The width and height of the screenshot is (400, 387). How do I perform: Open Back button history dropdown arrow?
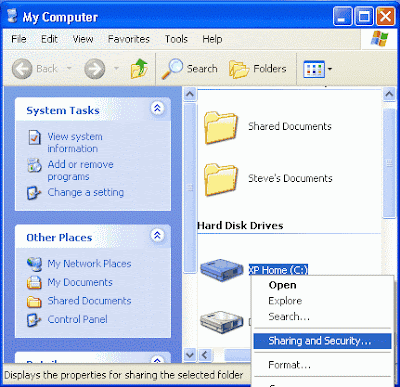click(69, 69)
